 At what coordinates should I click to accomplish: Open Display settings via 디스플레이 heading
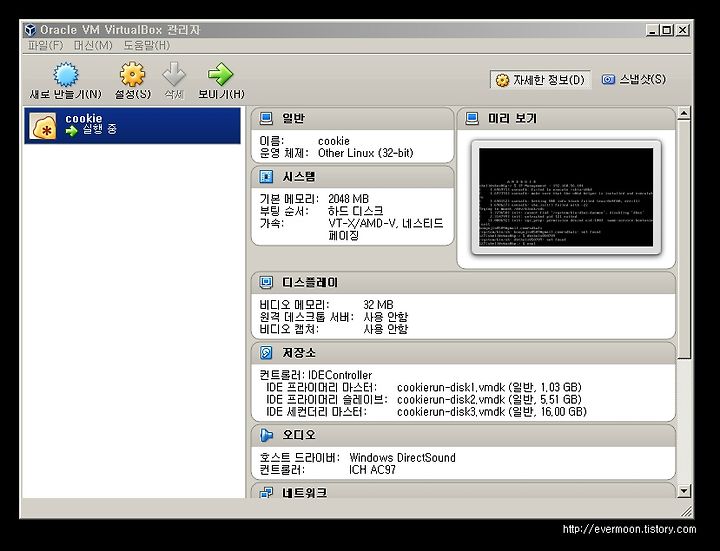pos(310,282)
